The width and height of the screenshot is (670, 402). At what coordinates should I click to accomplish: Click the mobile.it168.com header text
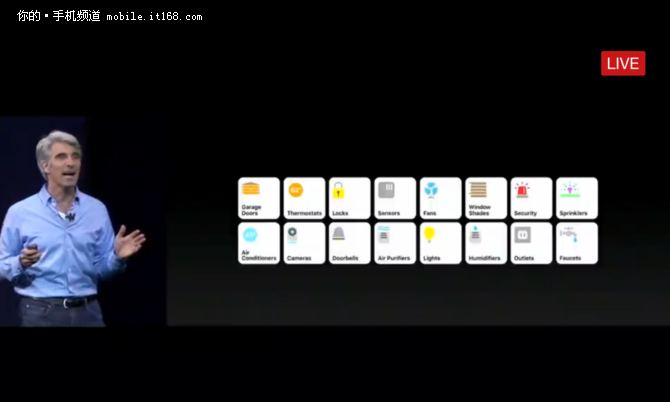point(154,17)
